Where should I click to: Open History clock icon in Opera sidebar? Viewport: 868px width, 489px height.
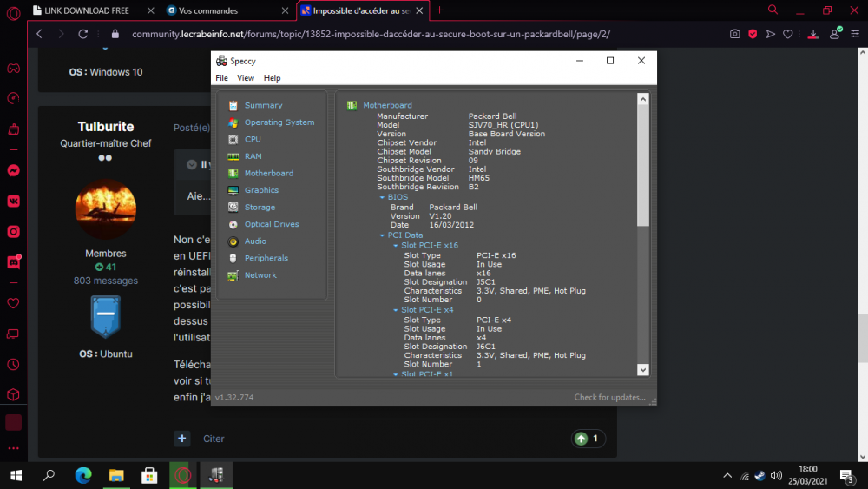point(13,365)
